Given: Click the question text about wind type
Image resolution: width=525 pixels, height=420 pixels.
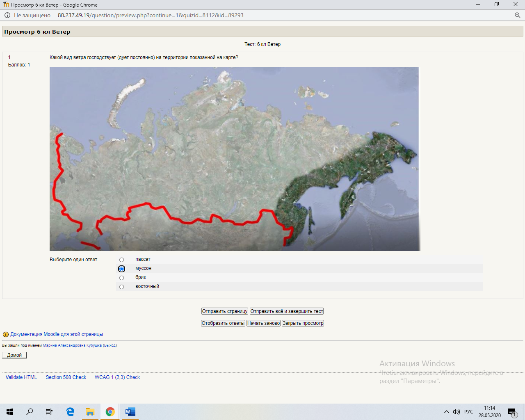Looking at the screenshot, I should 144,57.
